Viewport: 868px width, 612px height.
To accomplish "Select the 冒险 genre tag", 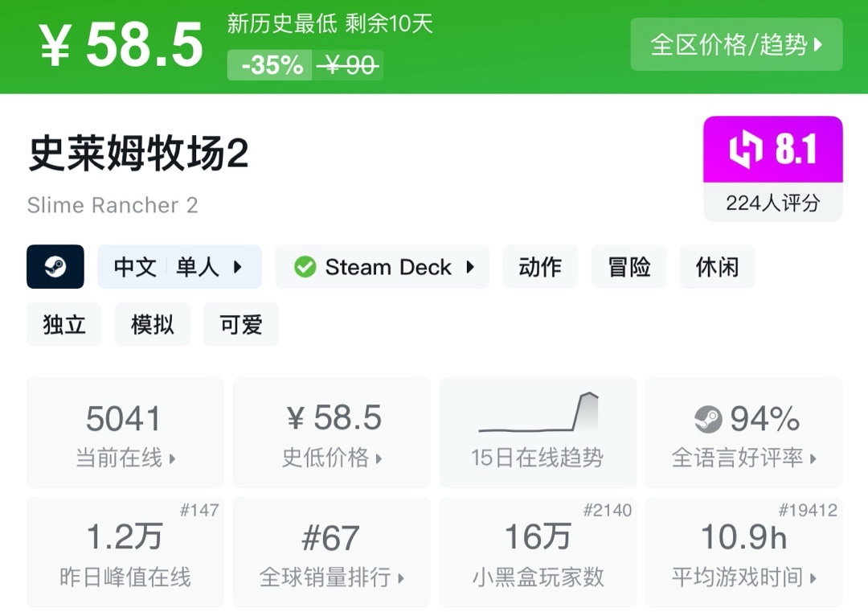I will coord(629,267).
